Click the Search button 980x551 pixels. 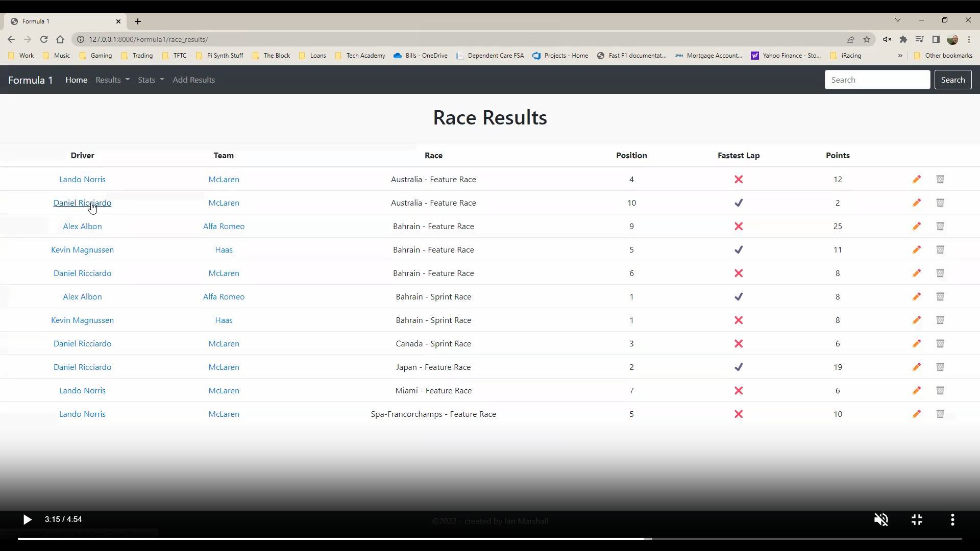(x=952, y=80)
